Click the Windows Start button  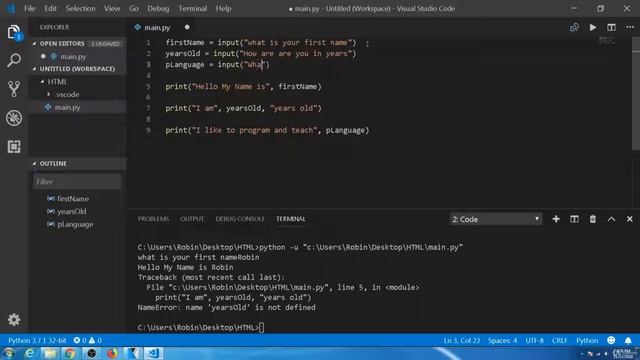(9, 353)
